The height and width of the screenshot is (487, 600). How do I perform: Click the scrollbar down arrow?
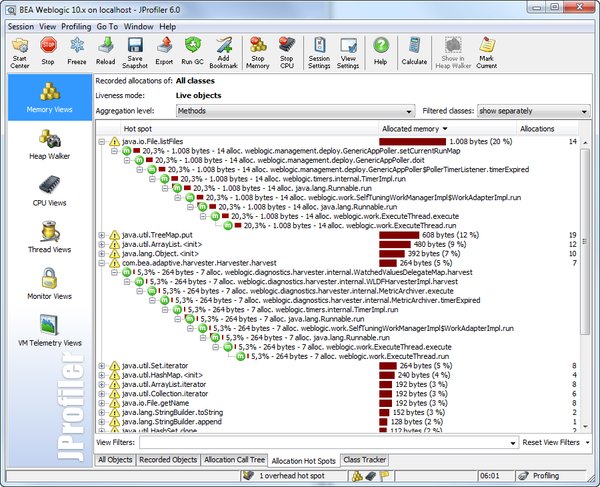point(585,426)
